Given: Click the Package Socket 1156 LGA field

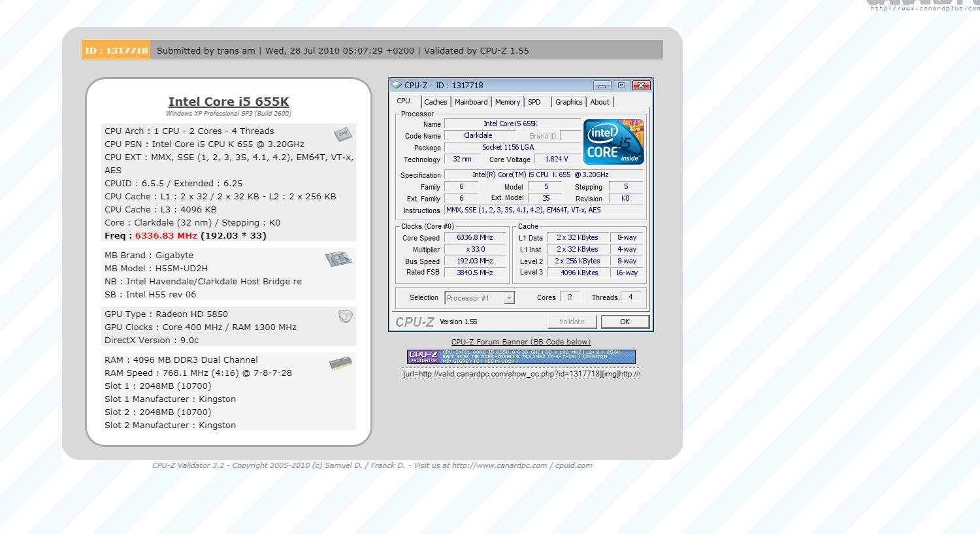Looking at the screenshot, I should pos(512,147).
